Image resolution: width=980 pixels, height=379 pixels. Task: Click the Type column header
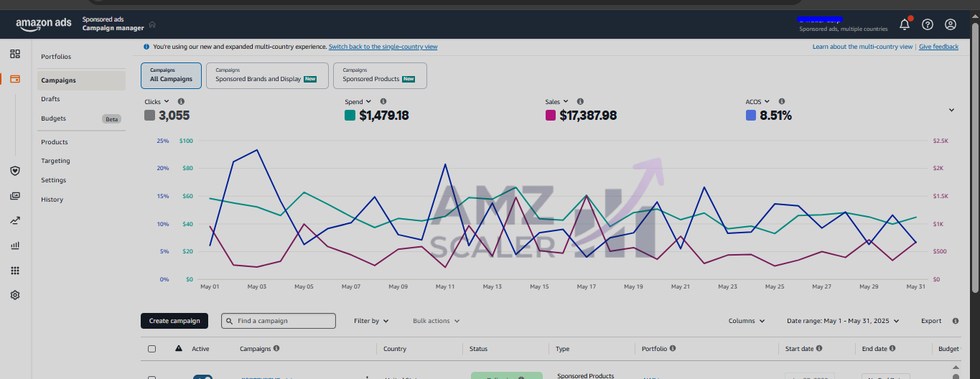[562, 349]
